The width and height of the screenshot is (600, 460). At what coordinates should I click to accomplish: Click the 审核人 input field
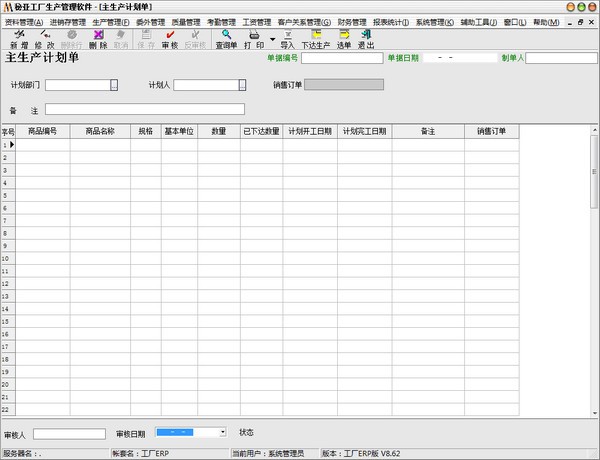[69, 434]
